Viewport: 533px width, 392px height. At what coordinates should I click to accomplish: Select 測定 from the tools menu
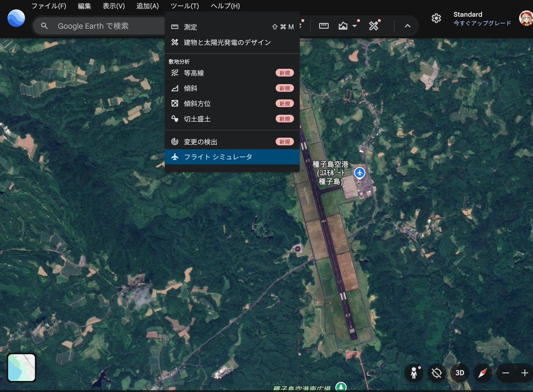232,27
